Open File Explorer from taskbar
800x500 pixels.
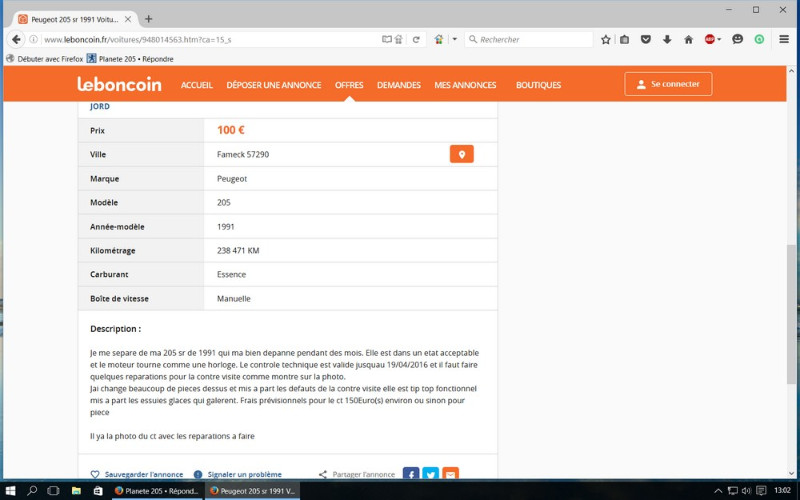(76, 490)
